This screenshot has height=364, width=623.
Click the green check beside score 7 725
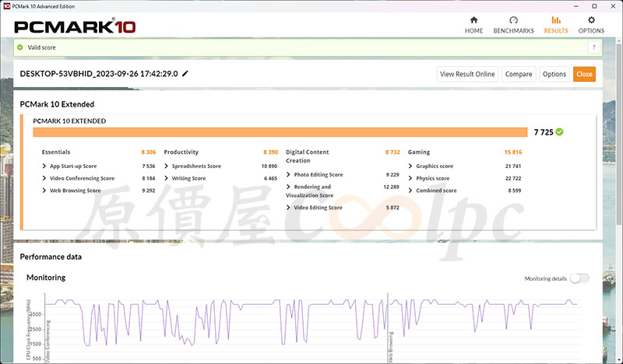point(559,131)
